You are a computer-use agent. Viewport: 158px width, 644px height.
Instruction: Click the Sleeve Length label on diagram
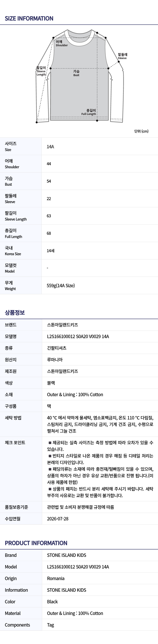41,71
